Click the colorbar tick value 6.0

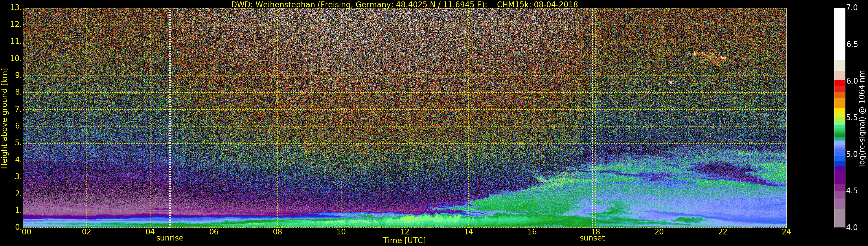pyautogui.click(x=852, y=81)
